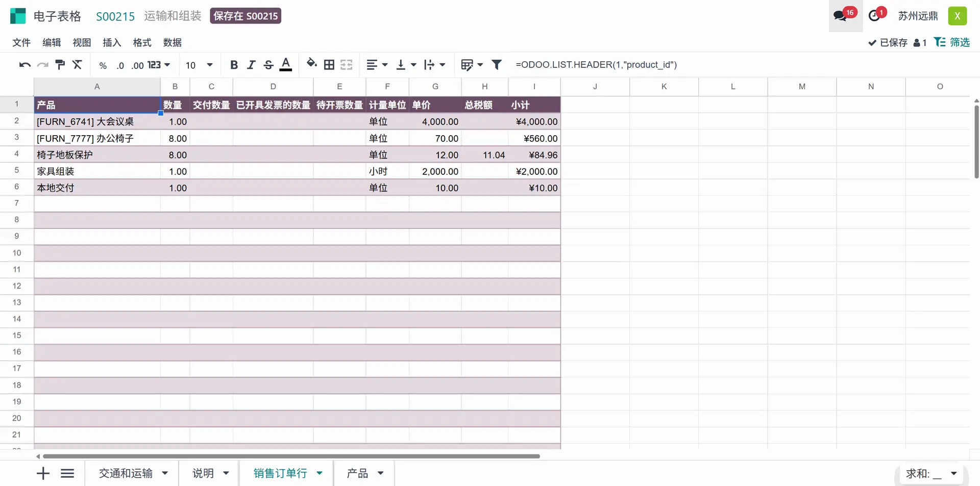Viewport: 980px width, 486px height.
Task: Format selection as percent
Action: point(103,65)
